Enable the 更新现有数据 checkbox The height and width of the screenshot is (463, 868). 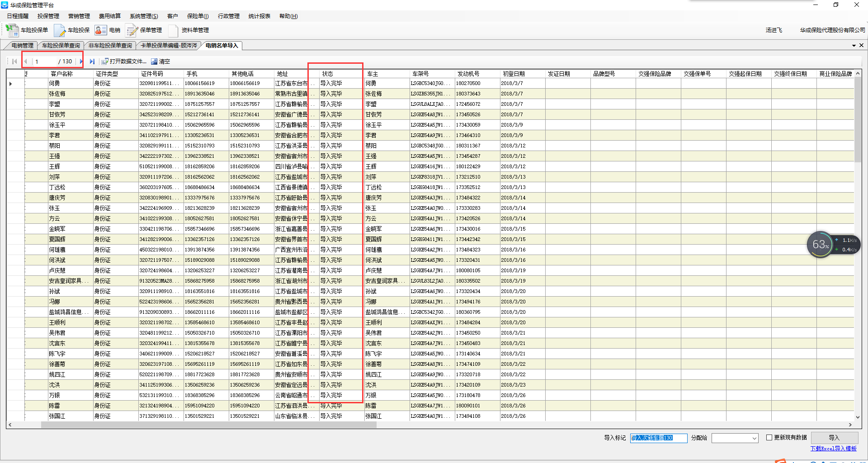769,437
